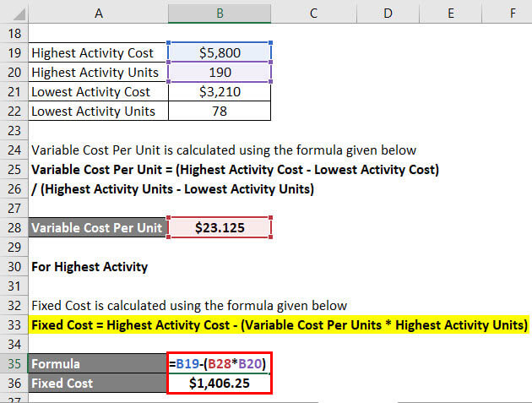
Task: Select row 23 header
Action: tap(14, 130)
